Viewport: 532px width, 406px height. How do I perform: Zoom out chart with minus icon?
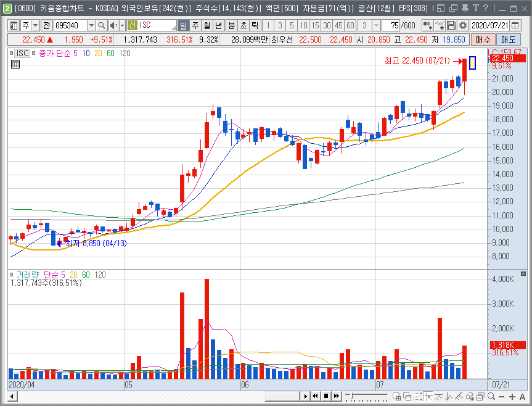(x=501, y=396)
